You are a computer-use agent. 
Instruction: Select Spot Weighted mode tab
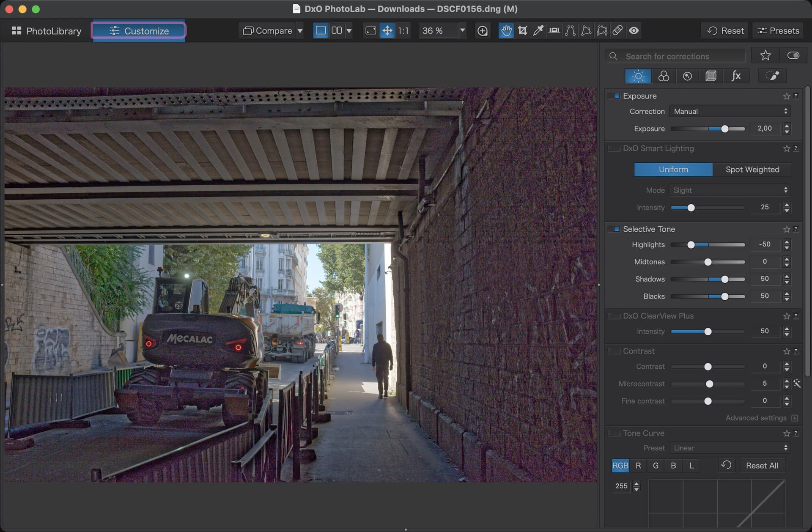pos(752,170)
